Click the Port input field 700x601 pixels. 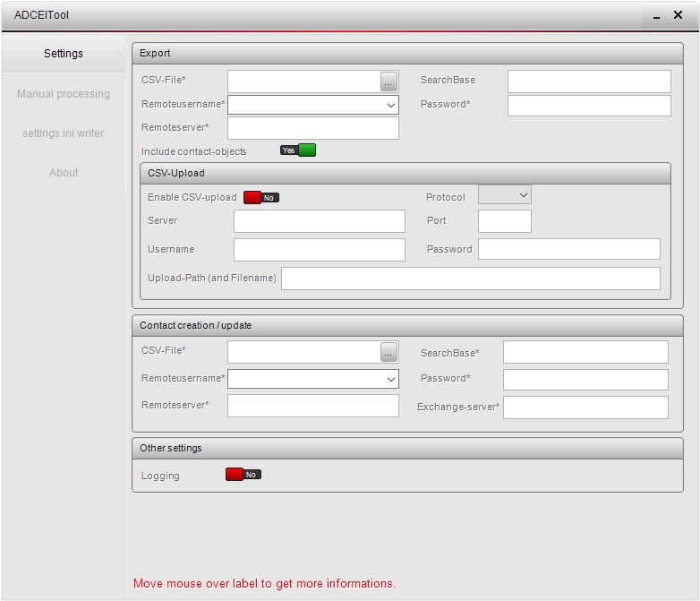[x=504, y=221]
